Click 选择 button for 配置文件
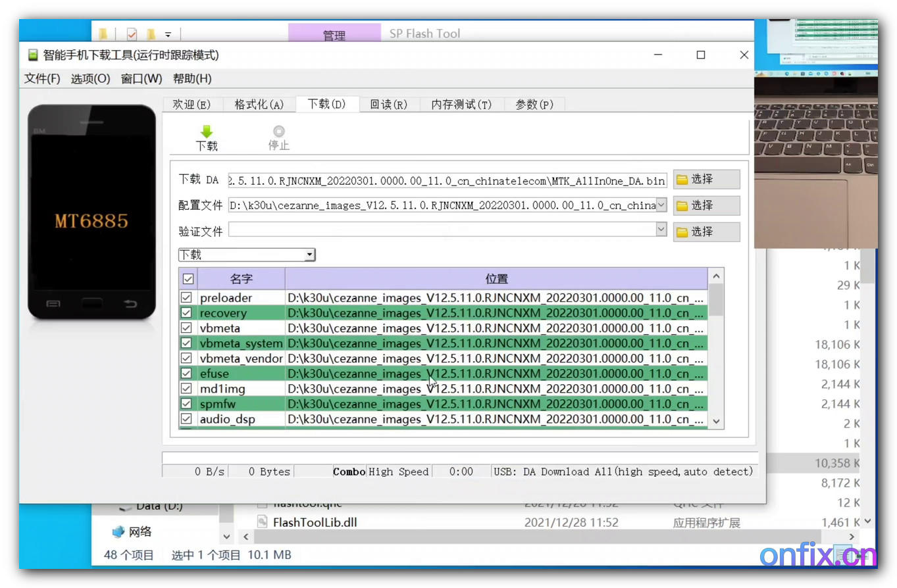The width and height of the screenshot is (897, 588). coord(706,205)
